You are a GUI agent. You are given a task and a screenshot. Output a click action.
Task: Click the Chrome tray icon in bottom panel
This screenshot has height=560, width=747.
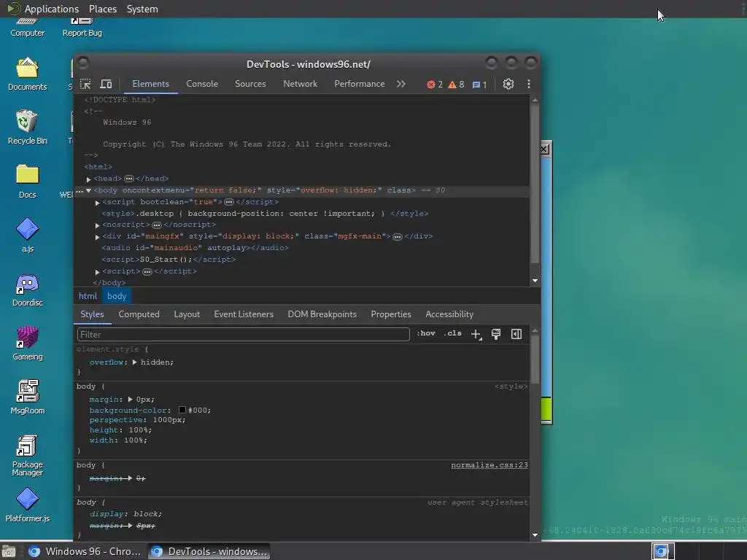pyautogui.click(x=662, y=551)
